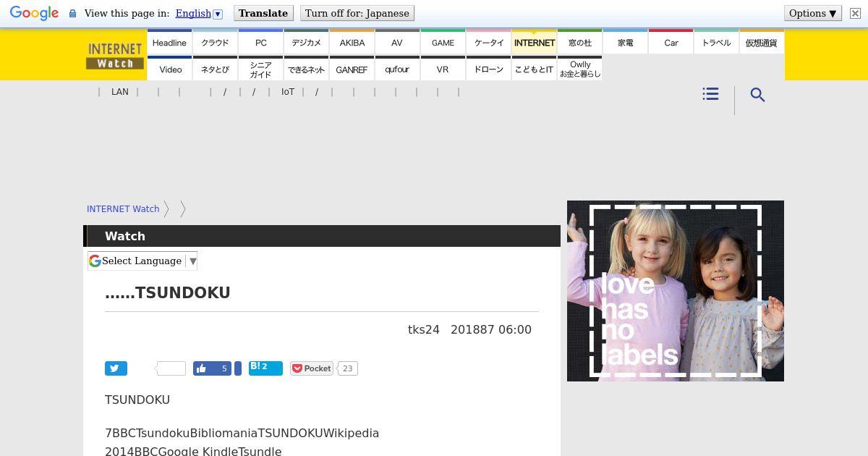Open the Owlly お金と暮らし tab
The width and height of the screenshot is (868, 456).
[x=579, y=69]
